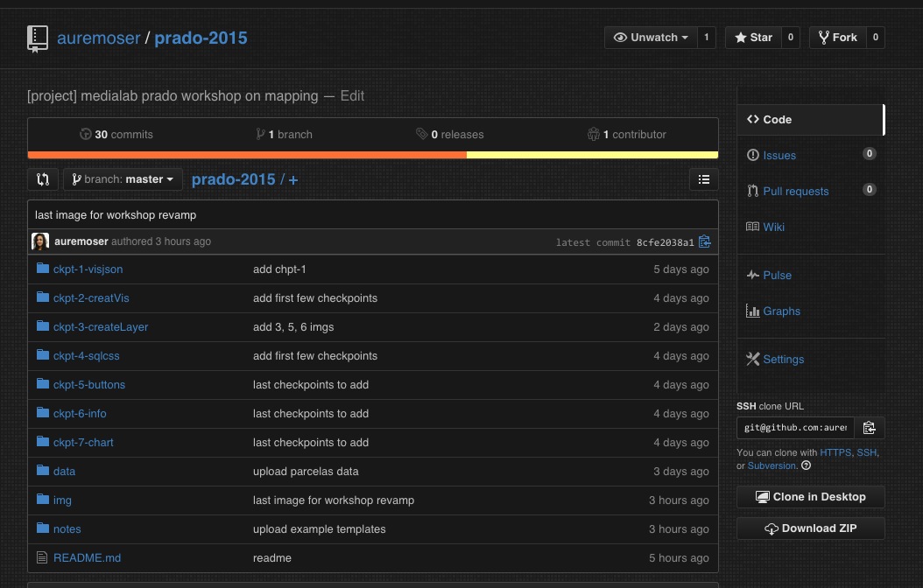Click the commit hash 8cfe2038a1
This screenshot has width=923, height=588.
(x=666, y=242)
